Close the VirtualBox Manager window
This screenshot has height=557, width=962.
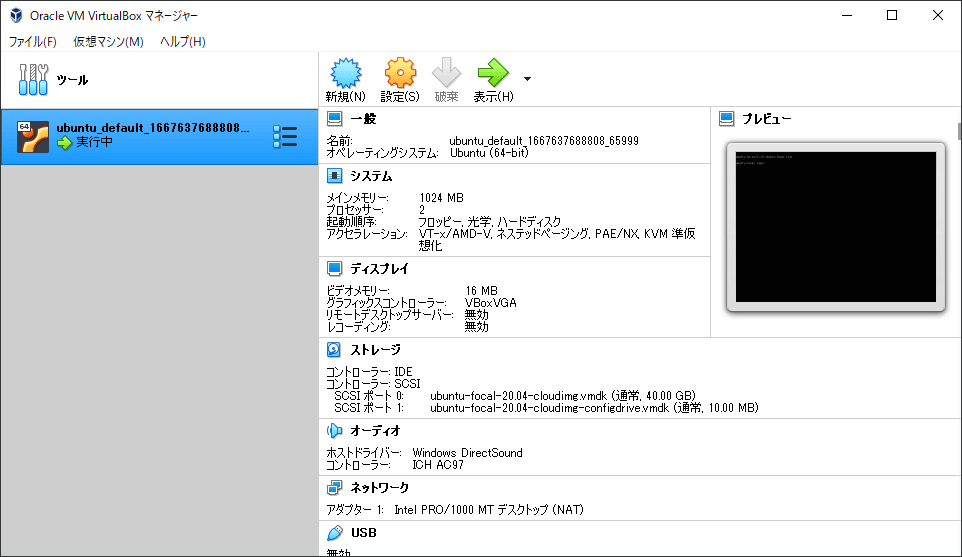(937, 15)
